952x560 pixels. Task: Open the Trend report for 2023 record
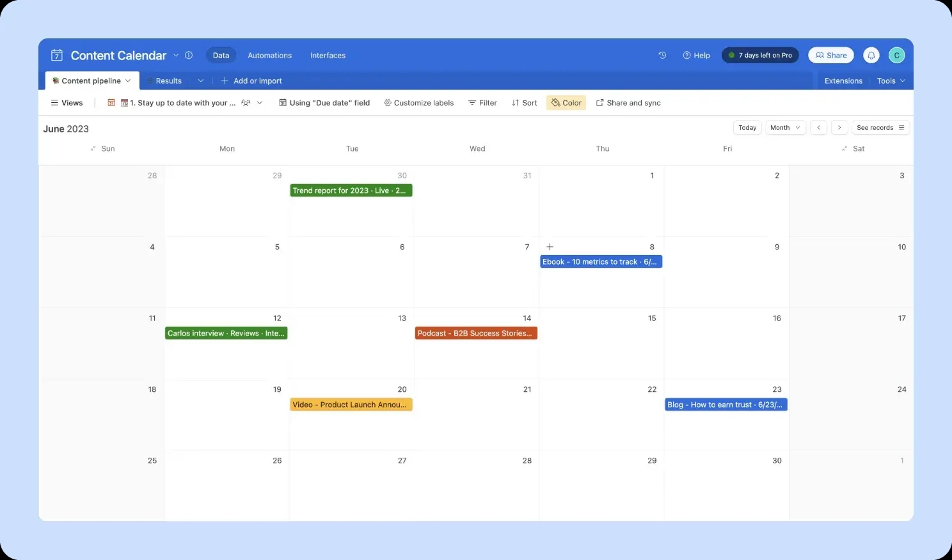click(351, 191)
